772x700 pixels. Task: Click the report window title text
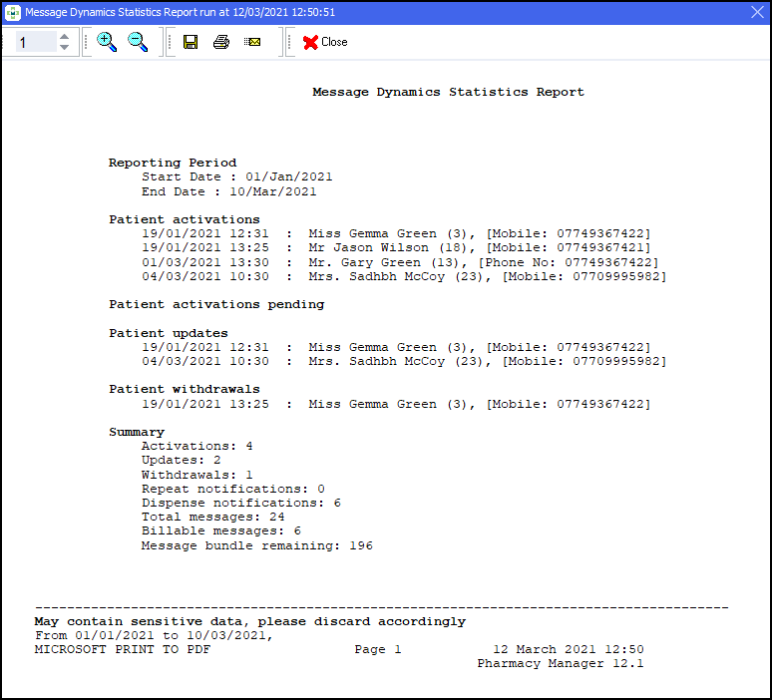[180, 13]
